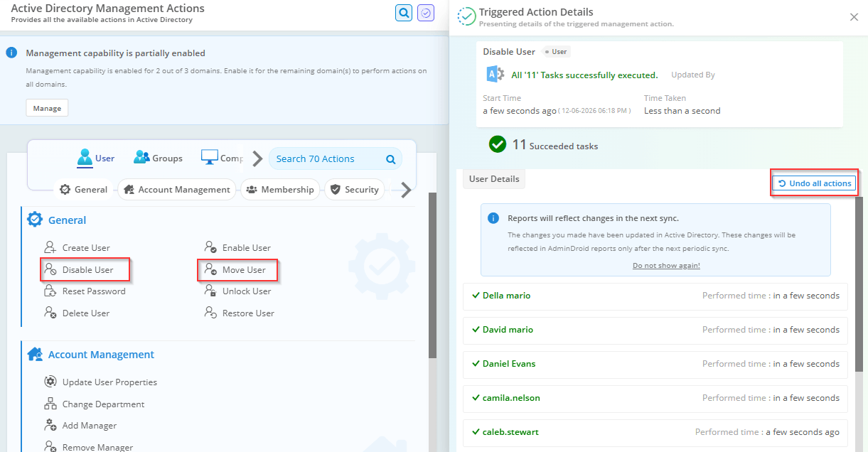
Task: Click the Change Department hierarchy icon
Action: (x=50, y=404)
